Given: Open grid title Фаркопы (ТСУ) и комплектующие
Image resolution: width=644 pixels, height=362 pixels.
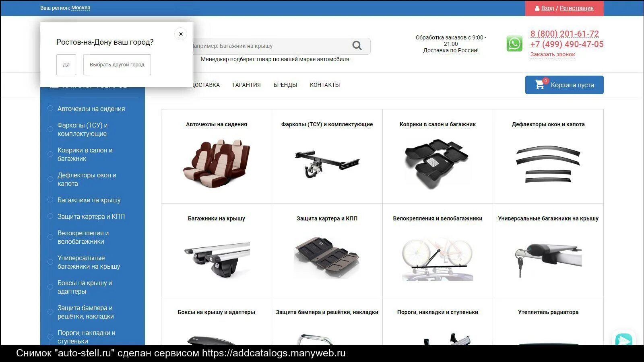Looking at the screenshot, I should point(327,124).
